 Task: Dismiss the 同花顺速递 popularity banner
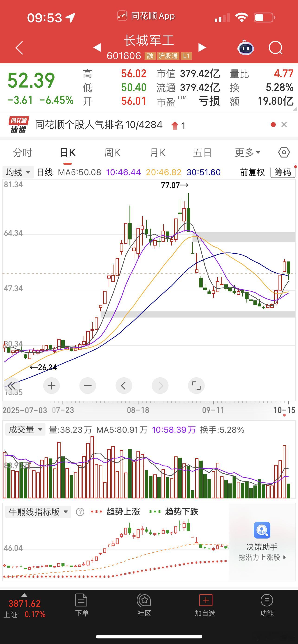click(284, 124)
